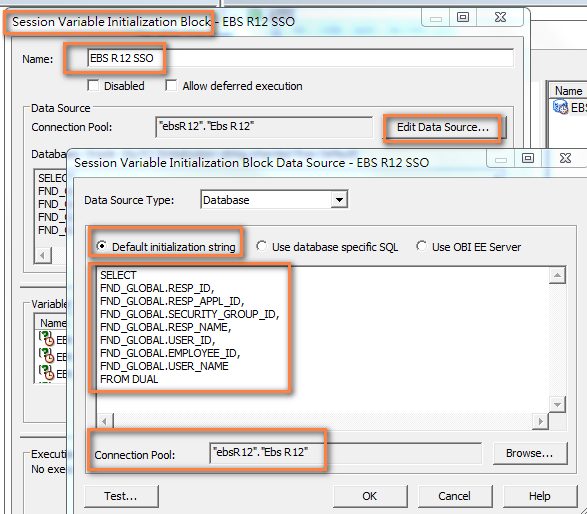587x514 pixels.
Task: Open the Data Source Type dropdown
Action: pyautogui.click(x=339, y=200)
